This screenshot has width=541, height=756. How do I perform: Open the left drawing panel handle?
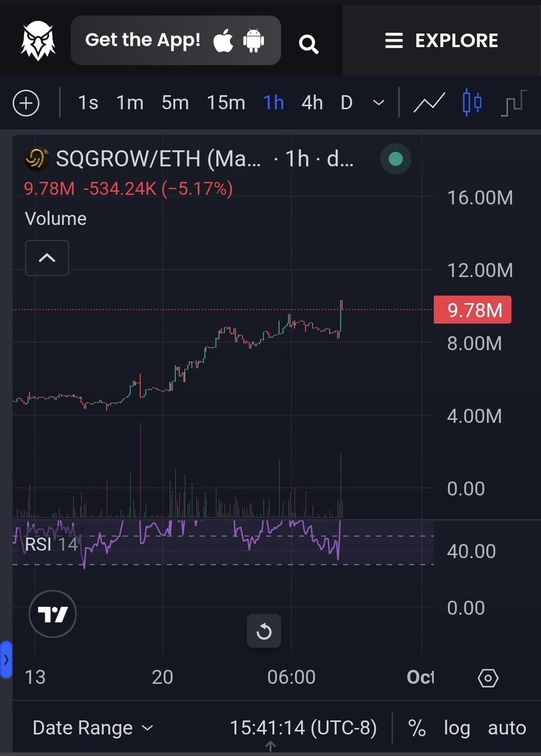point(6,660)
